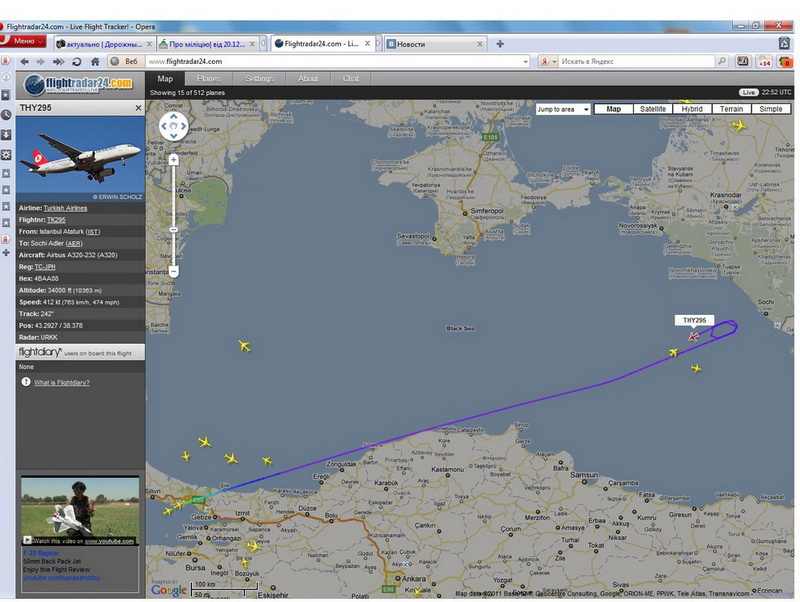Open a new tab with the plus button
The image size is (800, 602).
click(500, 44)
